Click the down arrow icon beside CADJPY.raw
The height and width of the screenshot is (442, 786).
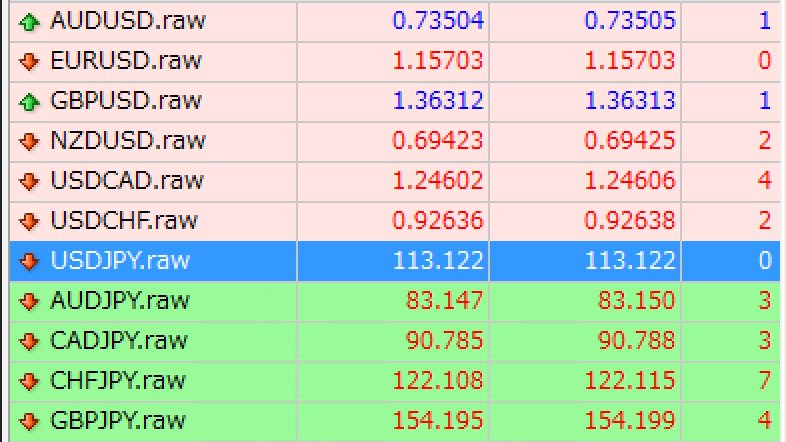[29, 341]
